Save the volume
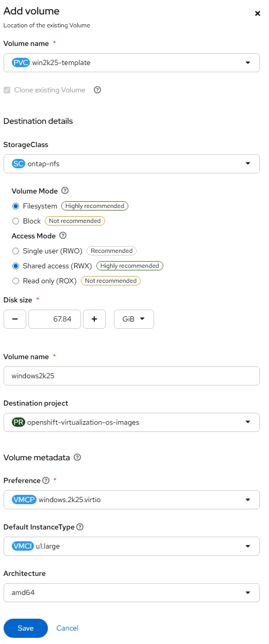Screen dimensions: 269x644 coord(26,628)
